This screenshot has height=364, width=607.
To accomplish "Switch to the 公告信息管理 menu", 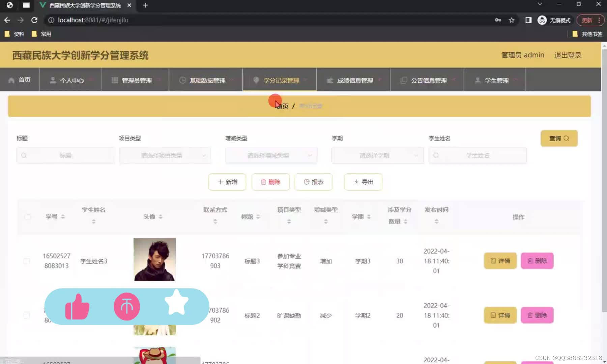I will 428,80.
